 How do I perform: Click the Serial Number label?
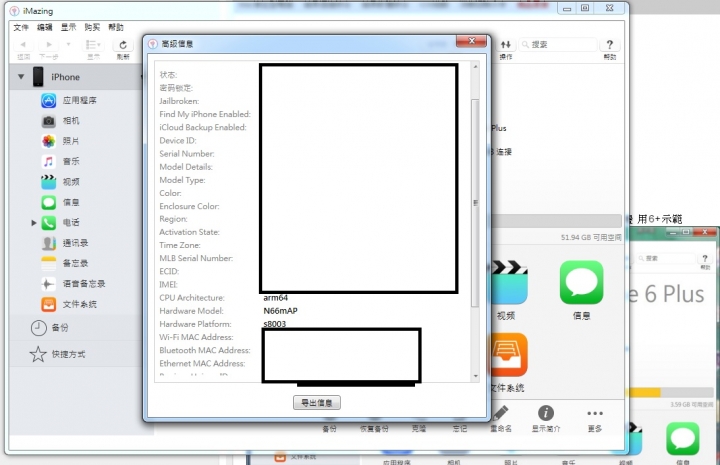click(186, 154)
